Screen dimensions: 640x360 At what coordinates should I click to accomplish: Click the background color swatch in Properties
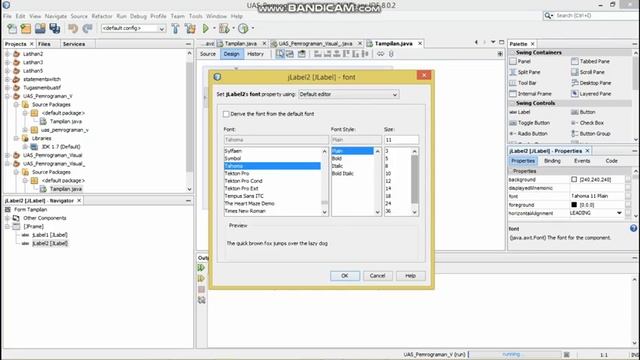574,180
